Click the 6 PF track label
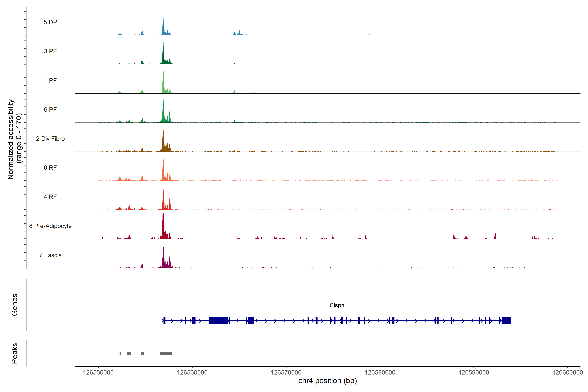This screenshot has height=392, width=588. pos(50,109)
